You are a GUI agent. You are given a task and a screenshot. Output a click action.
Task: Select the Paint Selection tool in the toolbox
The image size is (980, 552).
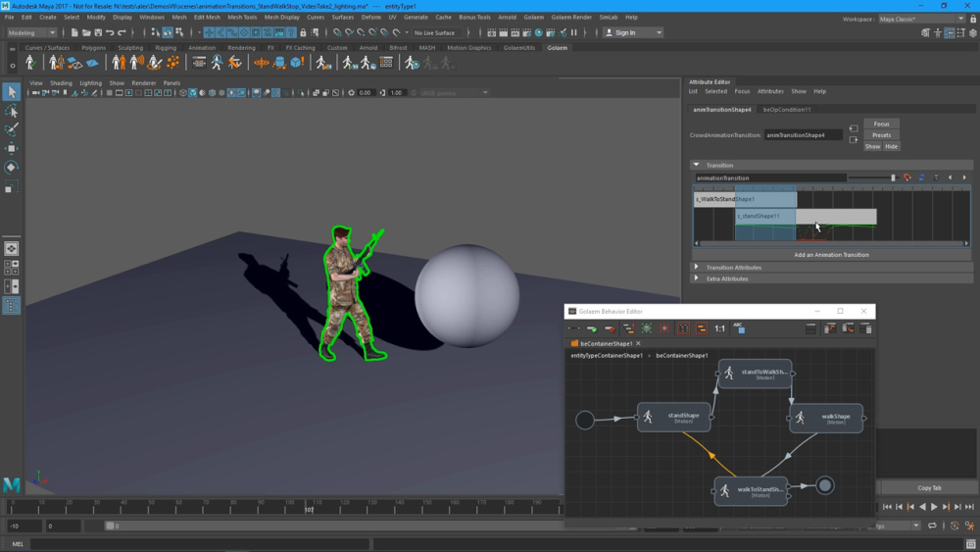tap(11, 129)
